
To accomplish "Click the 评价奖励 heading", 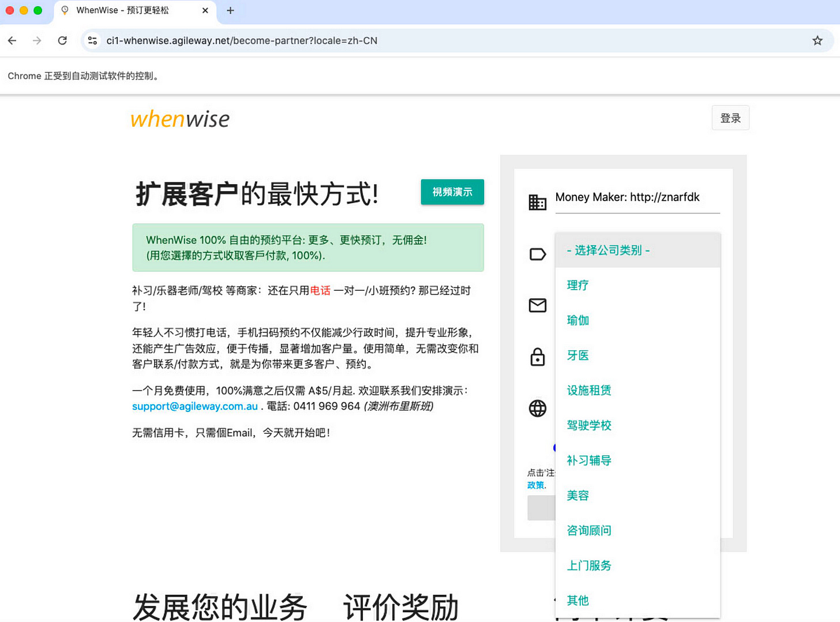I will (401, 607).
